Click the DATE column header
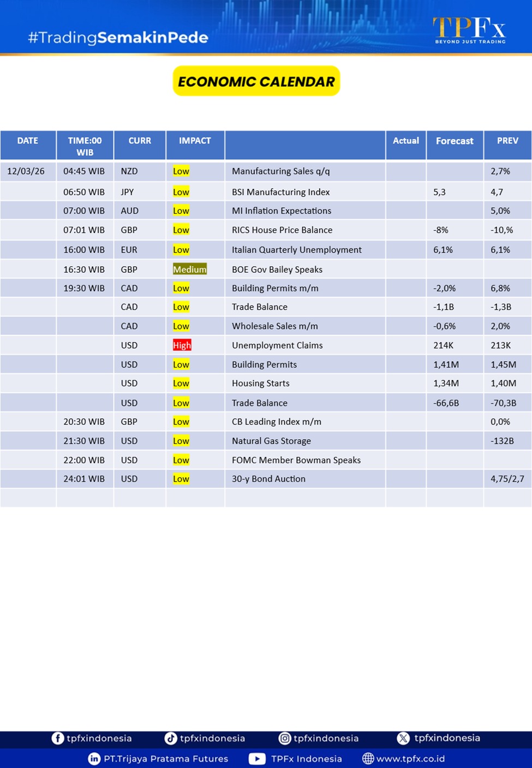 click(x=28, y=141)
